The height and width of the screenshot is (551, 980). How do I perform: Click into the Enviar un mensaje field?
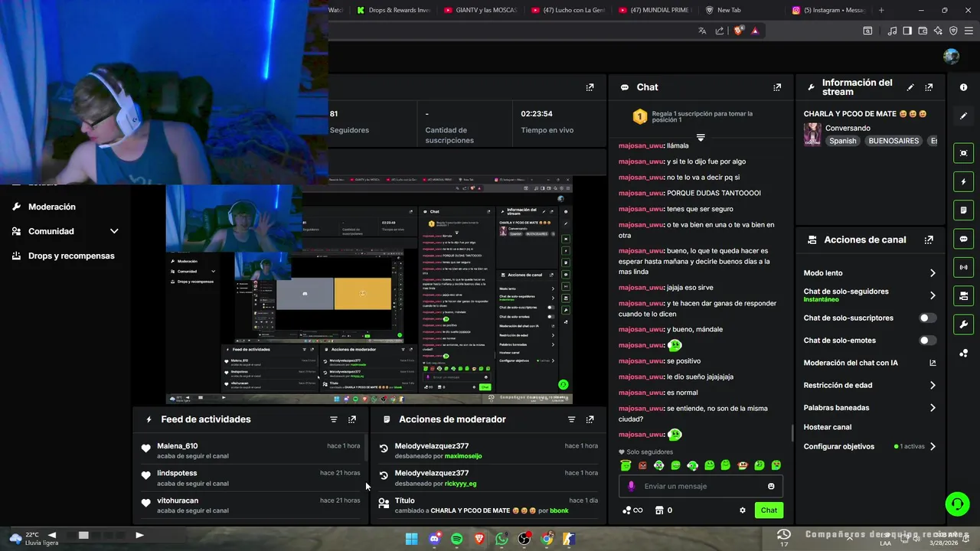(x=701, y=486)
